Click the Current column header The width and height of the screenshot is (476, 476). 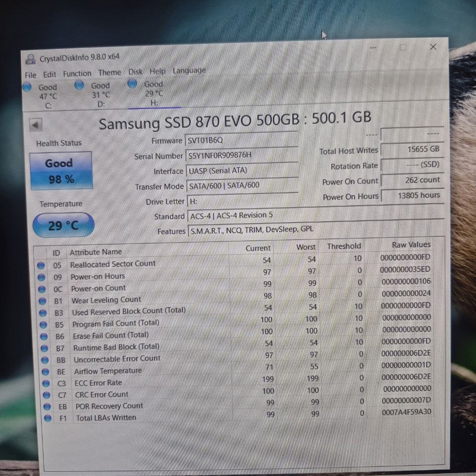(x=258, y=248)
